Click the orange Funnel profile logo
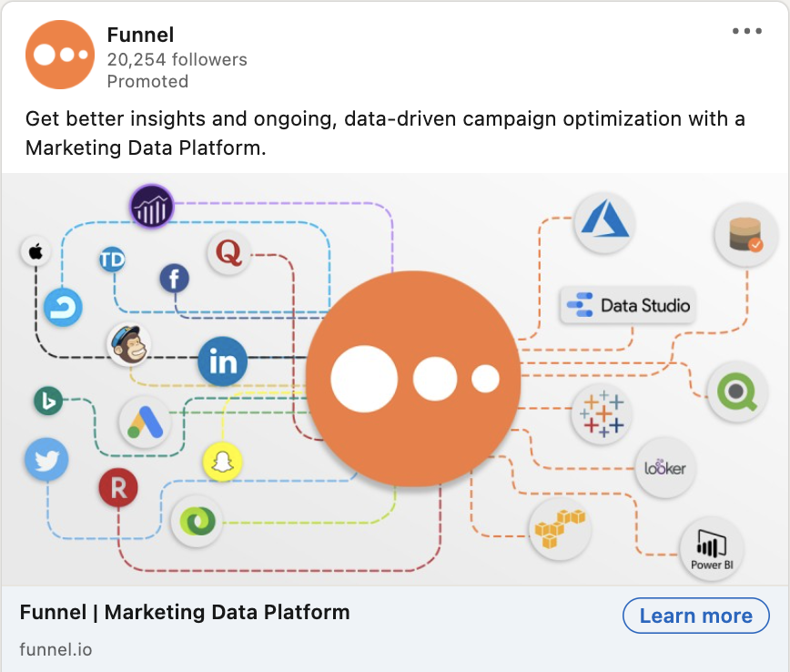The width and height of the screenshot is (790, 672). click(60, 55)
